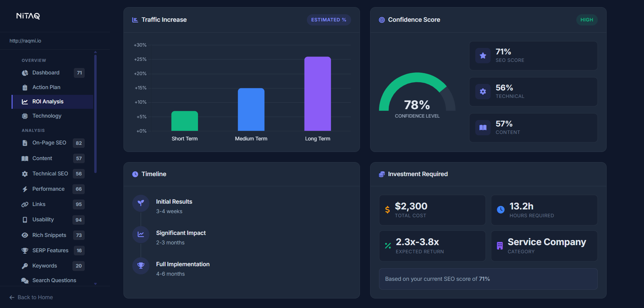644x308 pixels.
Task: Click the Full Implementation trophy icon
Action: [x=141, y=266]
